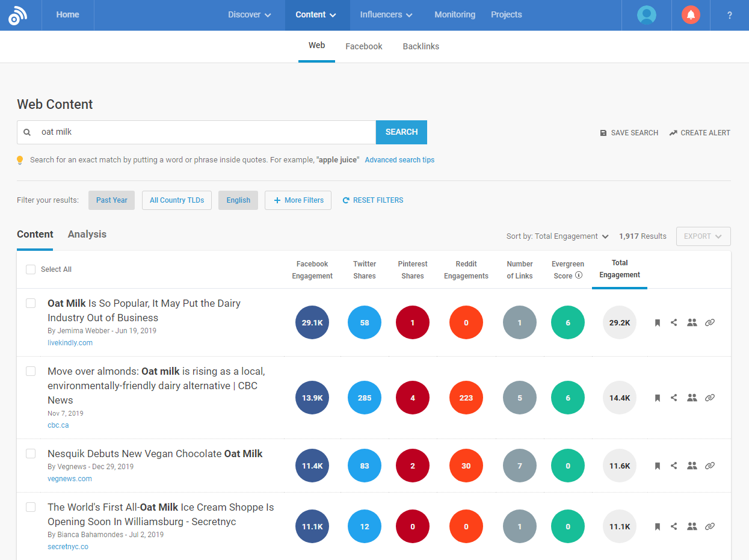View sharers icon on the Nesquik article row

tap(692, 466)
